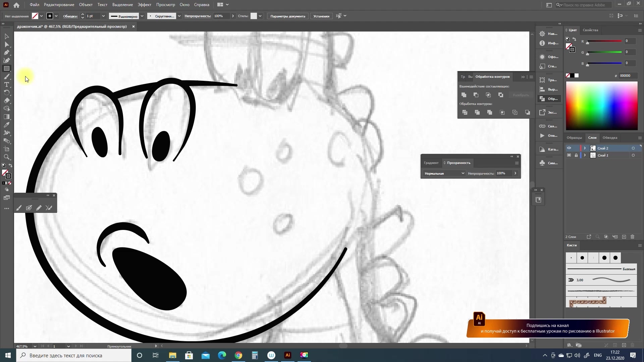
Task: Switch to Градиент tab
Action: click(431, 163)
